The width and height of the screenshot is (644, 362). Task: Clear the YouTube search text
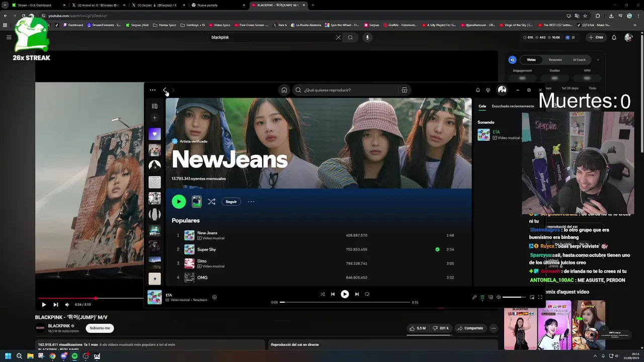point(338,37)
